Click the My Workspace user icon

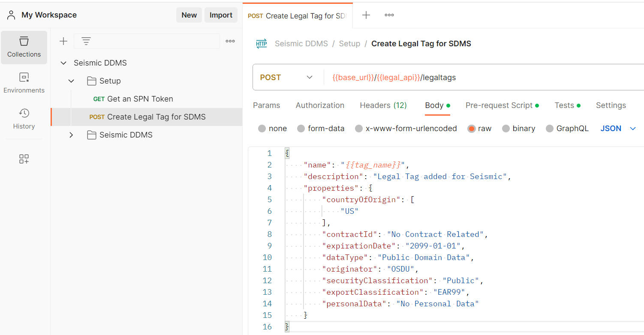pos(11,15)
